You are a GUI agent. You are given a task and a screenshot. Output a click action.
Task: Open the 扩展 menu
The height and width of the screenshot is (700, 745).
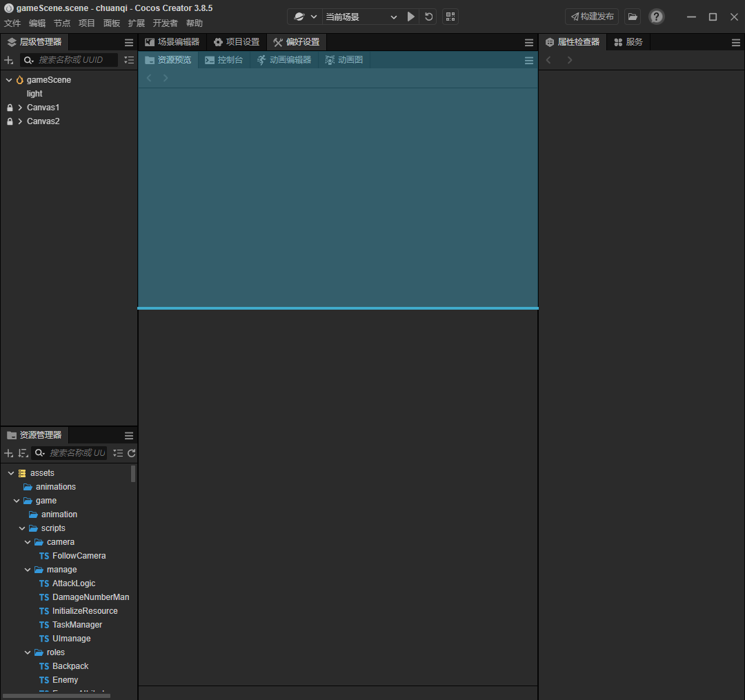coord(137,23)
